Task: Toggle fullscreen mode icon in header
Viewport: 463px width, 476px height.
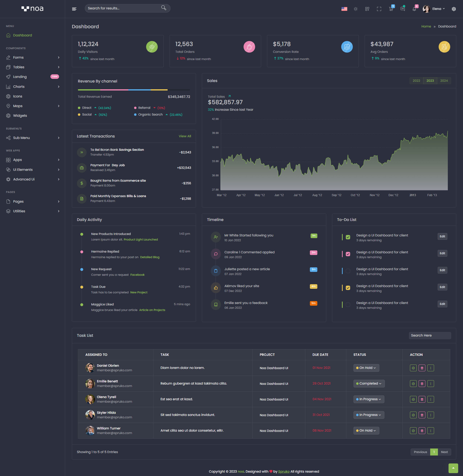Action: pos(379,9)
